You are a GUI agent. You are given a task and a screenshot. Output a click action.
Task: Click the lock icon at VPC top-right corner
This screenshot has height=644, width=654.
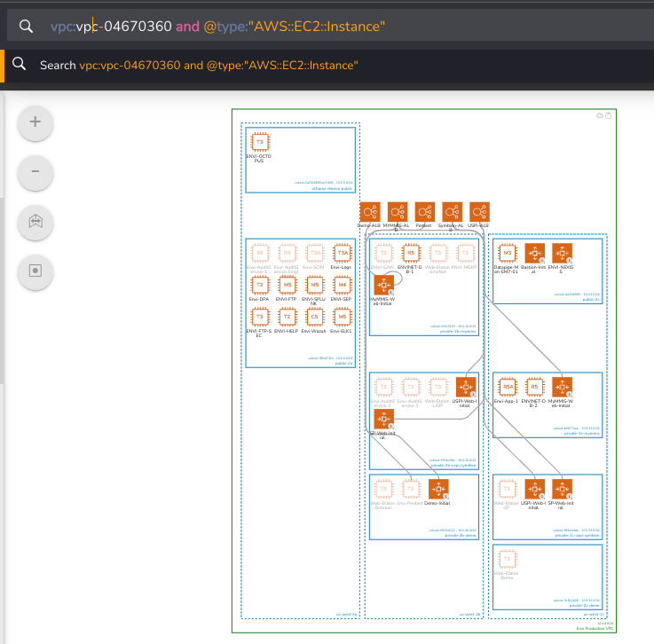click(609, 115)
